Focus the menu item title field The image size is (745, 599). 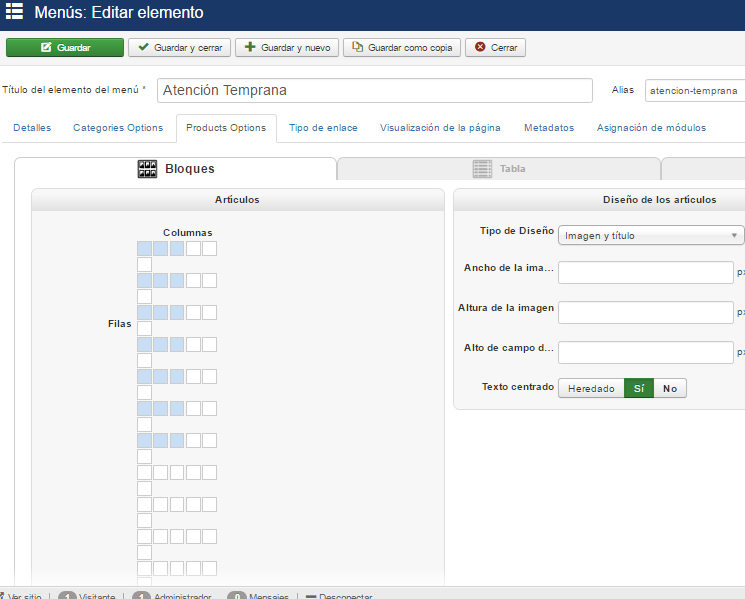coord(375,90)
